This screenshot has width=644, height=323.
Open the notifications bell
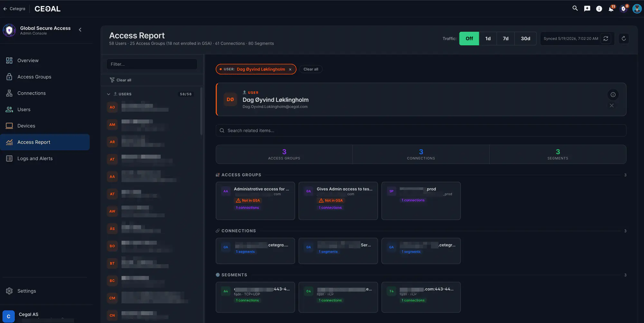tap(611, 9)
